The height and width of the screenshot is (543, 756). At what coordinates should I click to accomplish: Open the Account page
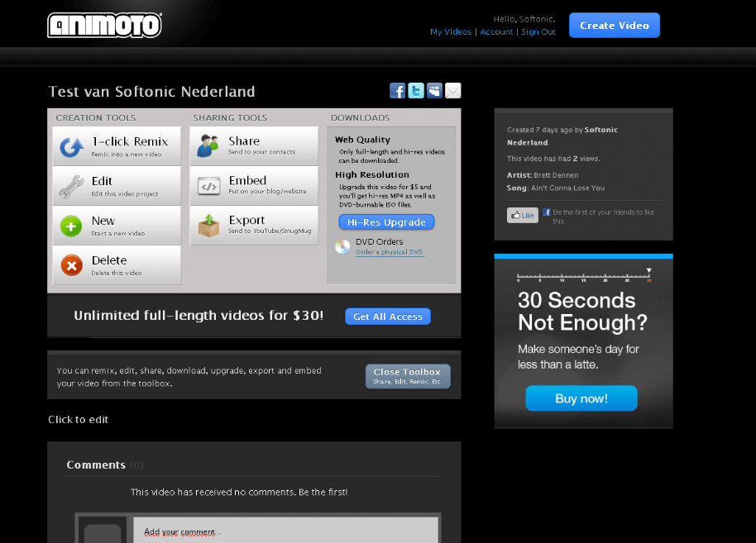click(496, 31)
